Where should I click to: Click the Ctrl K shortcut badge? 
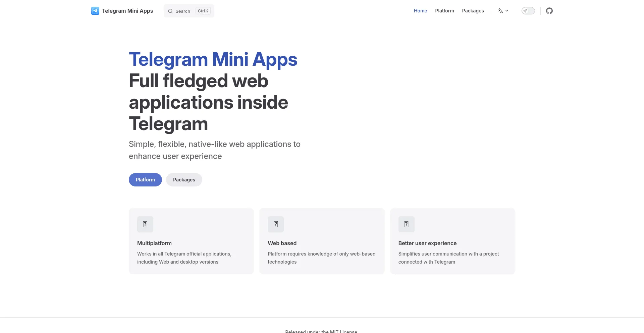(x=203, y=11)
